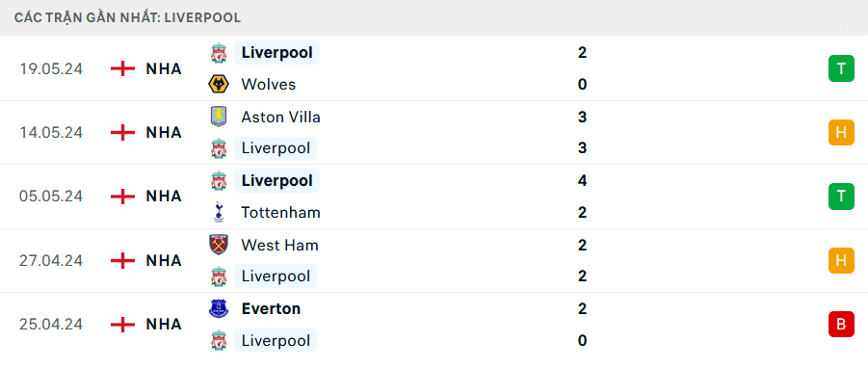868x368 pixels.
Task: Open the Aston Villa team link
Action: pos(280,117)
